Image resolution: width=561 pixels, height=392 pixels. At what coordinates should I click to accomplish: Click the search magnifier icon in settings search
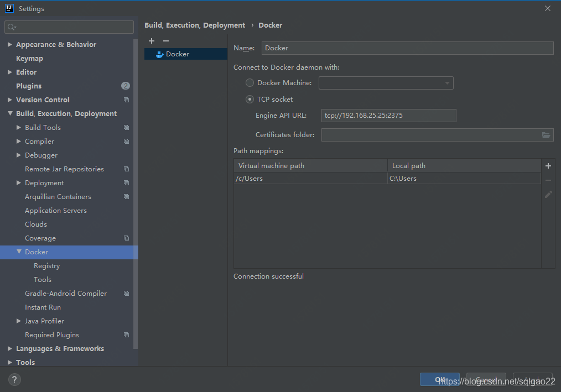click(x=12, y=27)
